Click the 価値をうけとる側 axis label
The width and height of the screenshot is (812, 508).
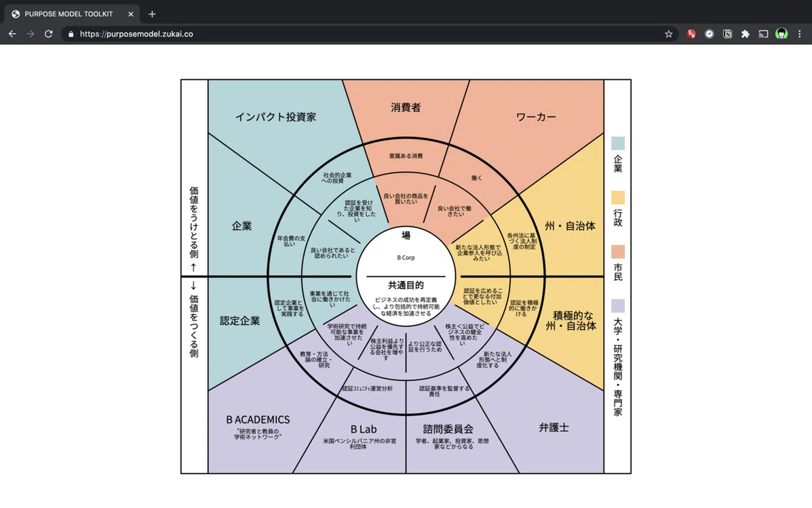click(x=194, y=223)
